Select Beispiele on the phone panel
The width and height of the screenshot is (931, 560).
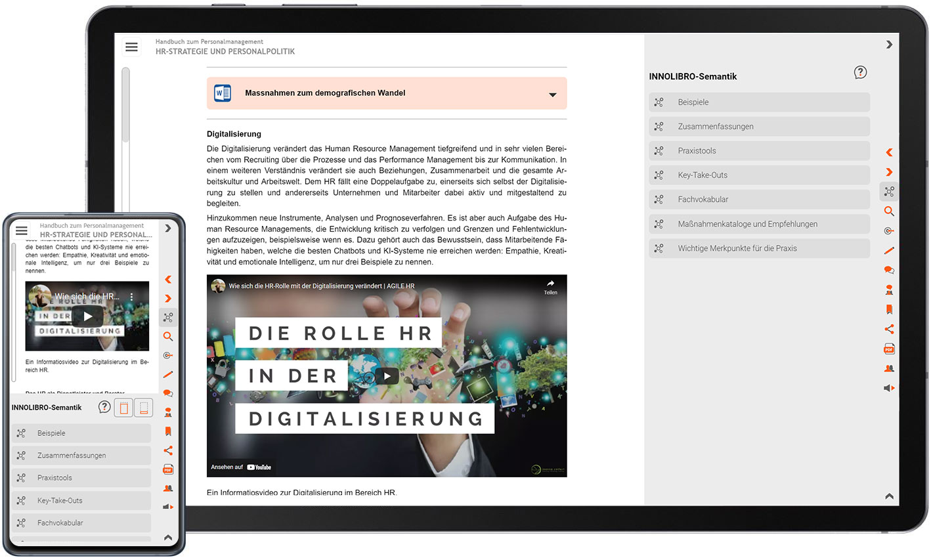coord(81,433)
